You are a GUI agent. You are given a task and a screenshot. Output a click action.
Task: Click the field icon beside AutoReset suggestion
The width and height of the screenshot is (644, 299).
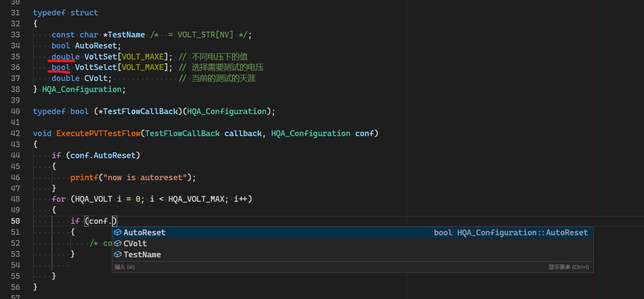(x=118, y=232)
